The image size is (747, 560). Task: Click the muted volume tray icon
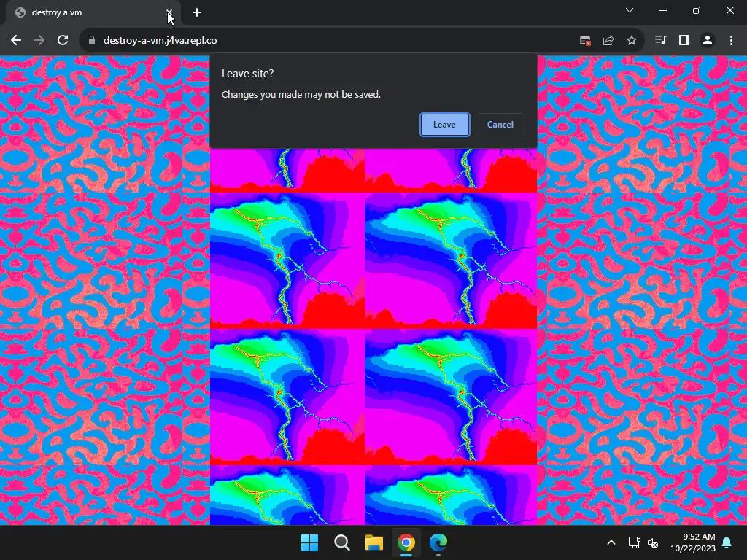[x=653, y=542]
